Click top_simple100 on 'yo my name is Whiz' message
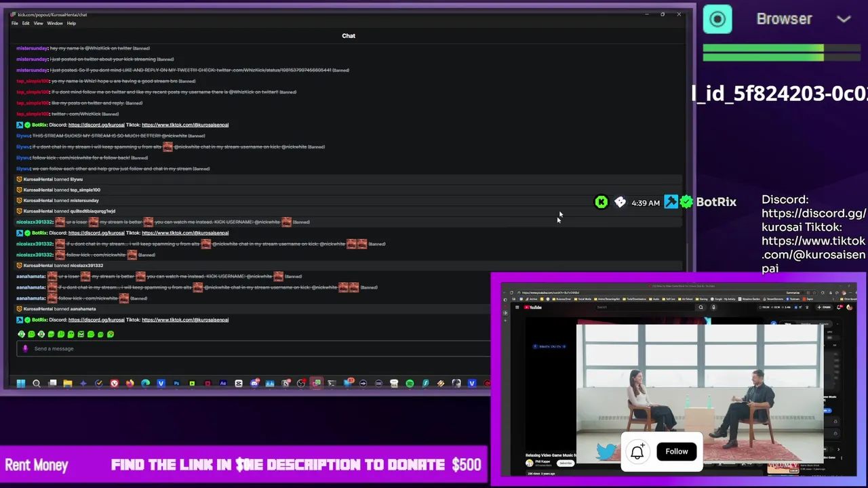The width and height of the screenshot is (868, 488). [x=33, y=81]
